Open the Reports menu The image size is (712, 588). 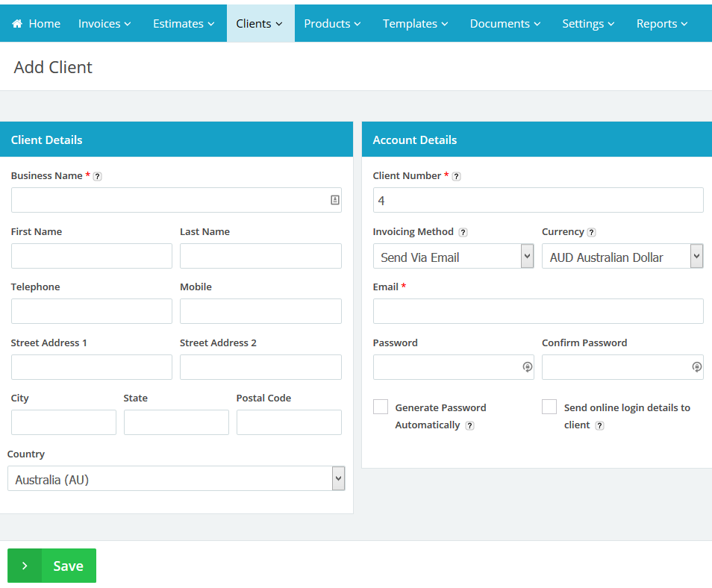tap(662, 24)
